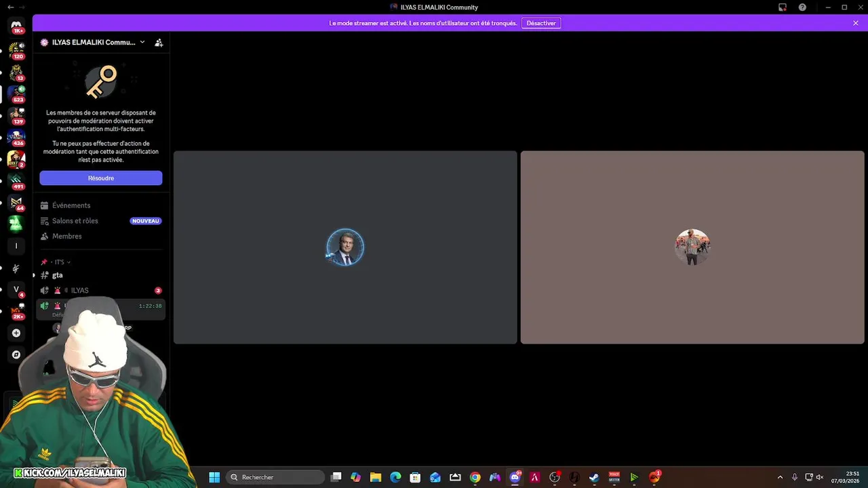
Task: Click the Rechercher taskbar search box
Action: point(275,477)
